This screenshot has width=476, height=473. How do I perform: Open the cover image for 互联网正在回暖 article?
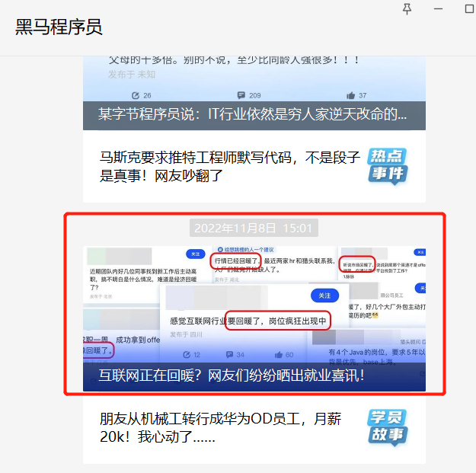click(x=254, y=318)
